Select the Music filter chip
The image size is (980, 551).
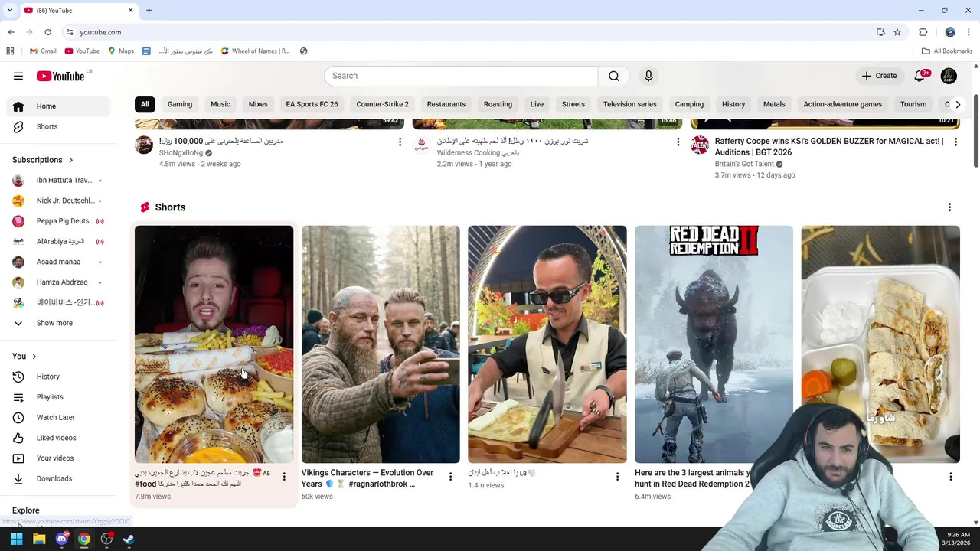pos(220,104)
